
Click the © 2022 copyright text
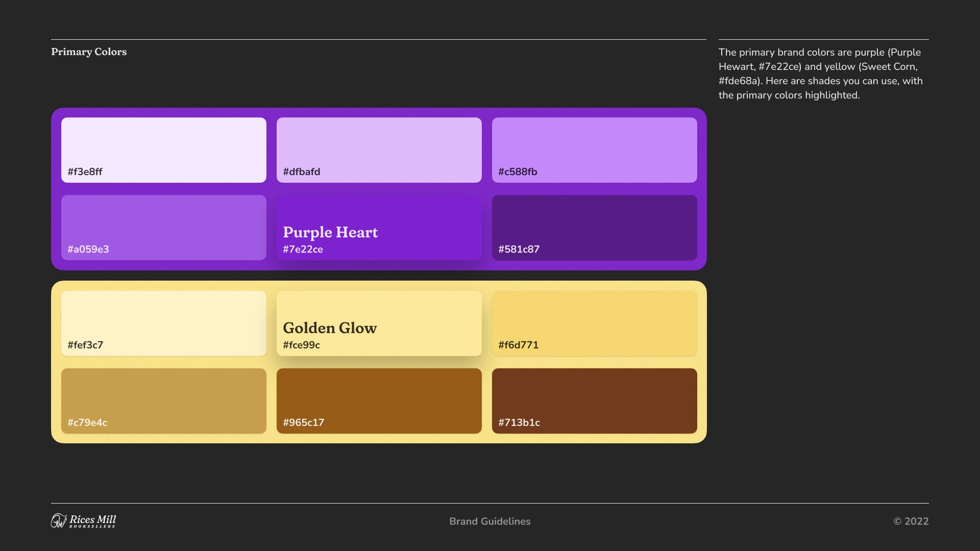tap(911, 521)
